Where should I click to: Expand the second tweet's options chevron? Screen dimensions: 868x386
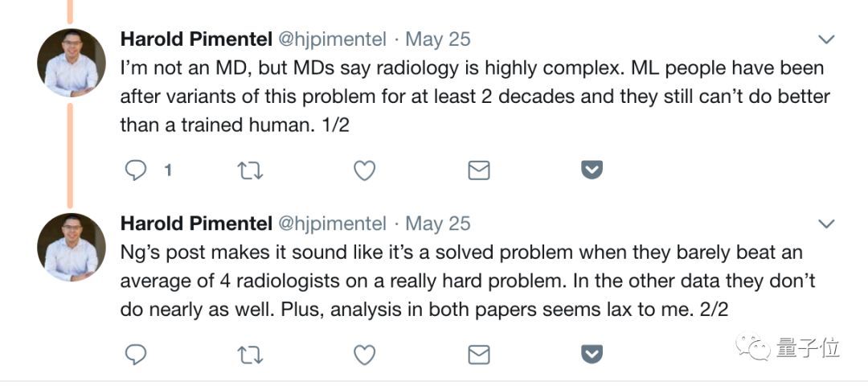825,224
